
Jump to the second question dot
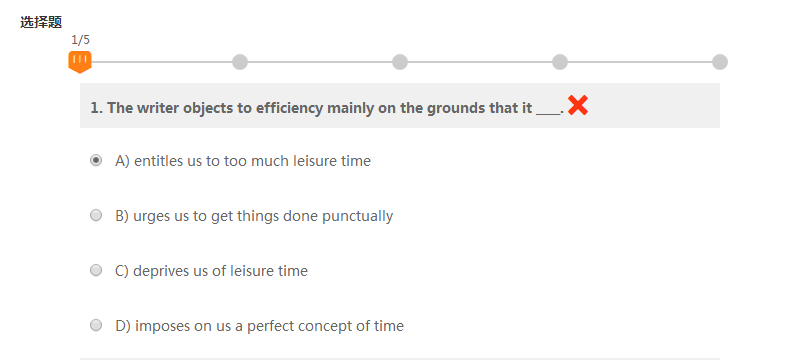point(240,62)
